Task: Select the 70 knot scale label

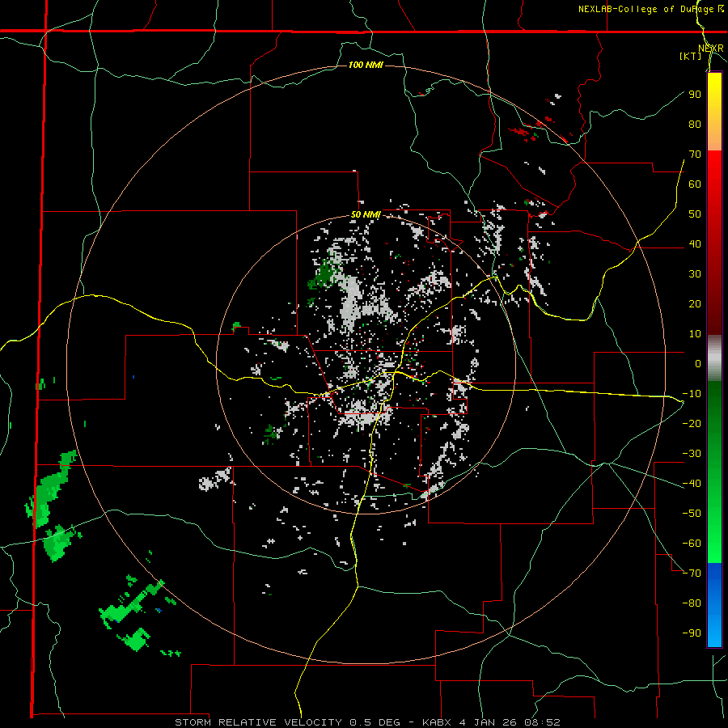Action: tap(695, 154)
